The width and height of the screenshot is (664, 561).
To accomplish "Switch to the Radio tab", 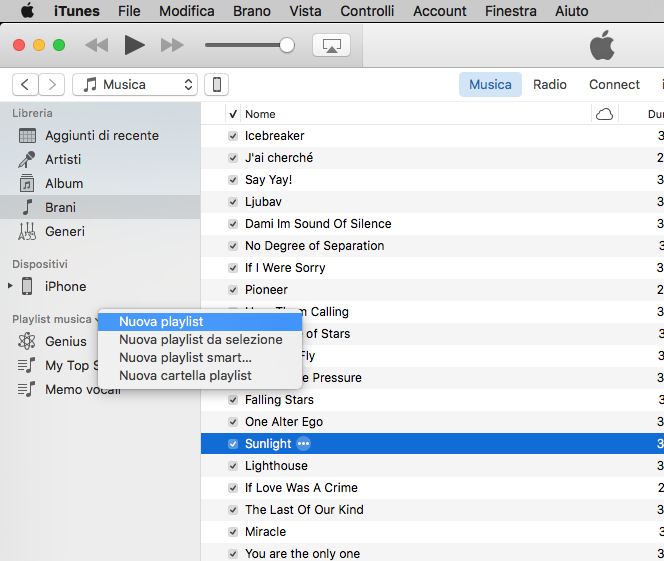I will point(550,85).
